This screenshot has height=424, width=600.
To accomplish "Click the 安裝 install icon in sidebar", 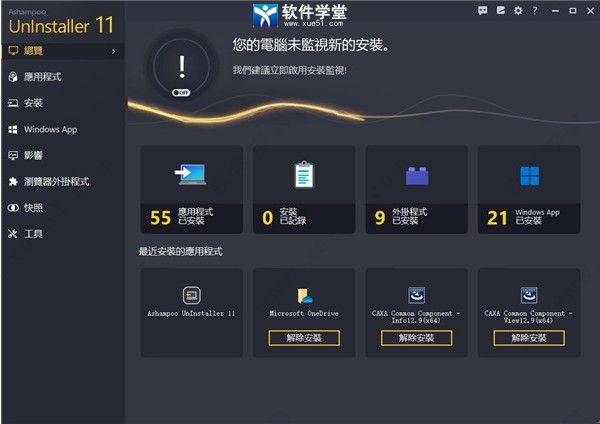I will click(13, 103).
